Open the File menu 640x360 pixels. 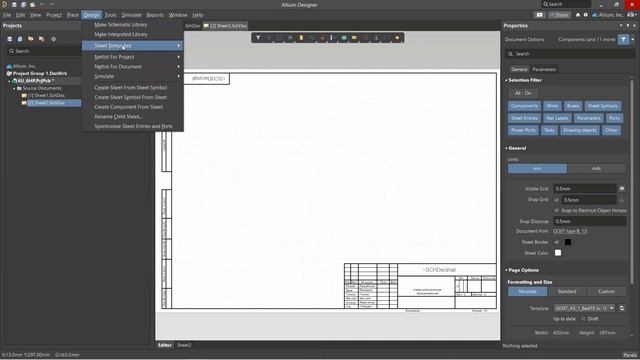coord(7,15)
